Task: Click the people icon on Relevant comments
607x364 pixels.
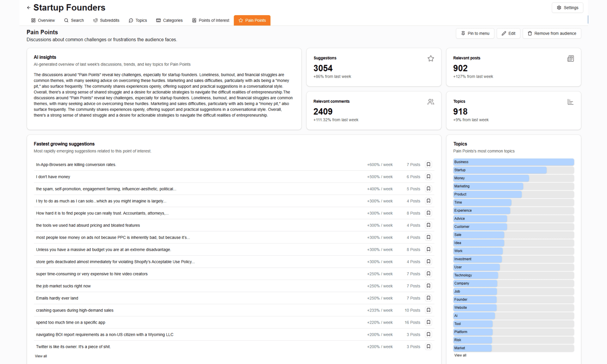Action: tap(431, 102)
